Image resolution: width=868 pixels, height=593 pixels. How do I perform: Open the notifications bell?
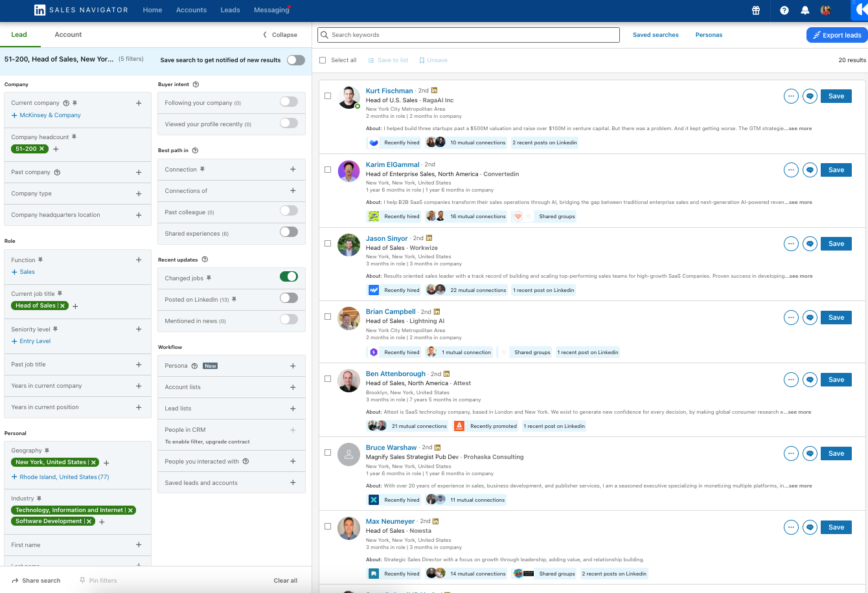pyautogui.click(x=805, y=10)
